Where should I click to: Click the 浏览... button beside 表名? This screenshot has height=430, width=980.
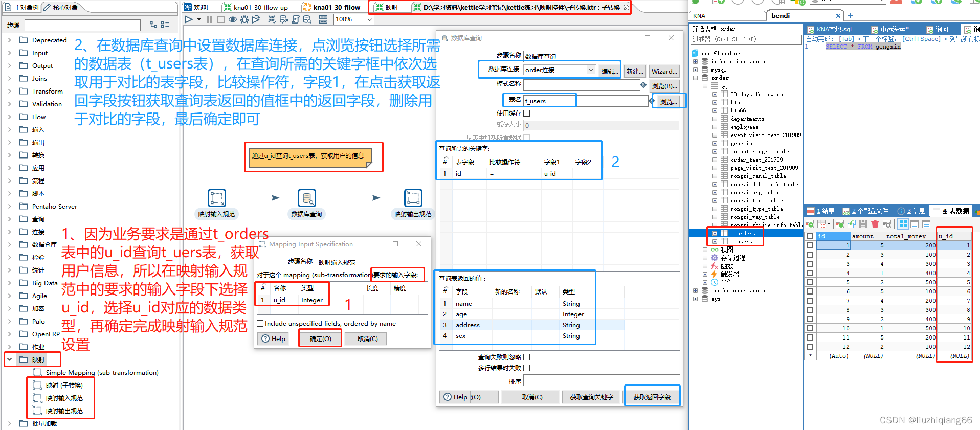pyautogui.click(x=668, y=102)
